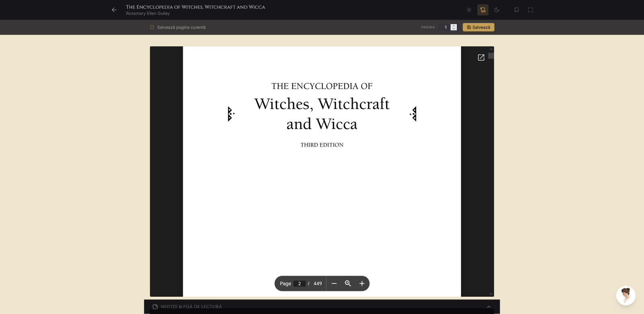Click the book title in the header
The height and width of the screenshot is (314, 644).
tap(196, 7)
